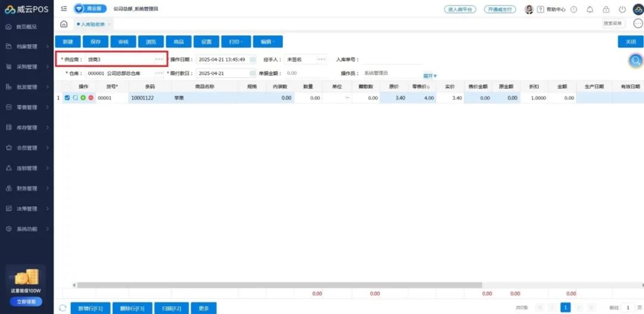Screen dimensions: 644x314
Task: Click the power logout icon
Action: coord(622,9)
